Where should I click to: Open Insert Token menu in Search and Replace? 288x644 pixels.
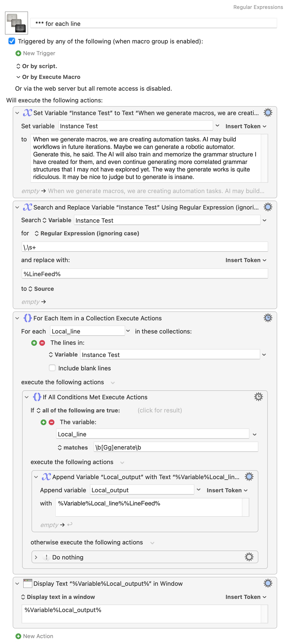(246, 260)
